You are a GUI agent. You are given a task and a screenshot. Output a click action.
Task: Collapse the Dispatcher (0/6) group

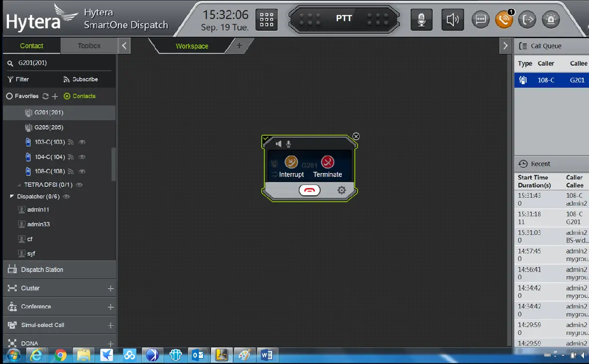[12, 196]
